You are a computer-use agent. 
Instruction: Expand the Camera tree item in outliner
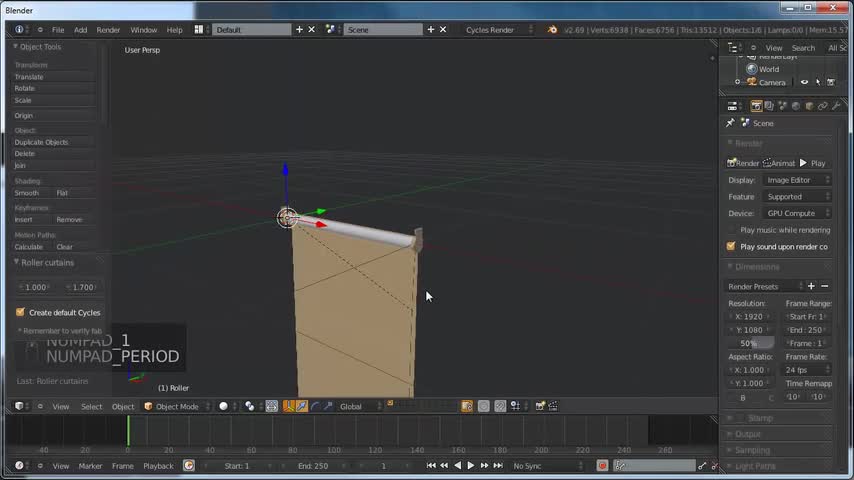(x=737, y=82)
